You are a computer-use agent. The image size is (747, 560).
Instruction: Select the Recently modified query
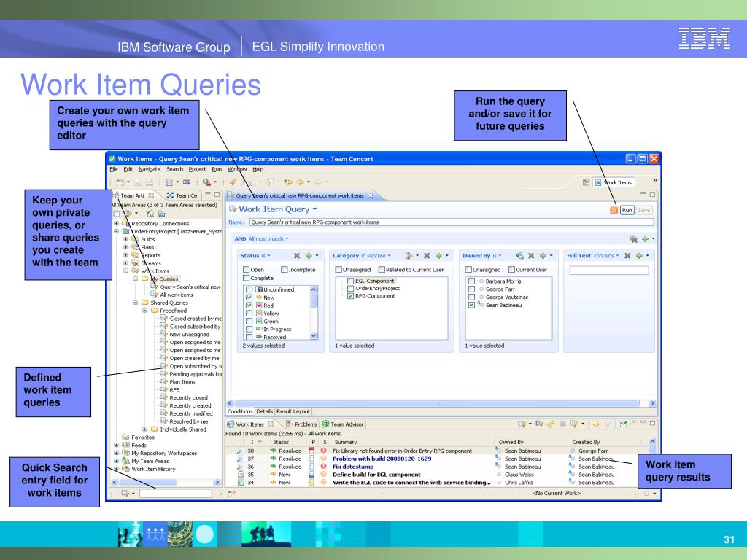point(191,413)
